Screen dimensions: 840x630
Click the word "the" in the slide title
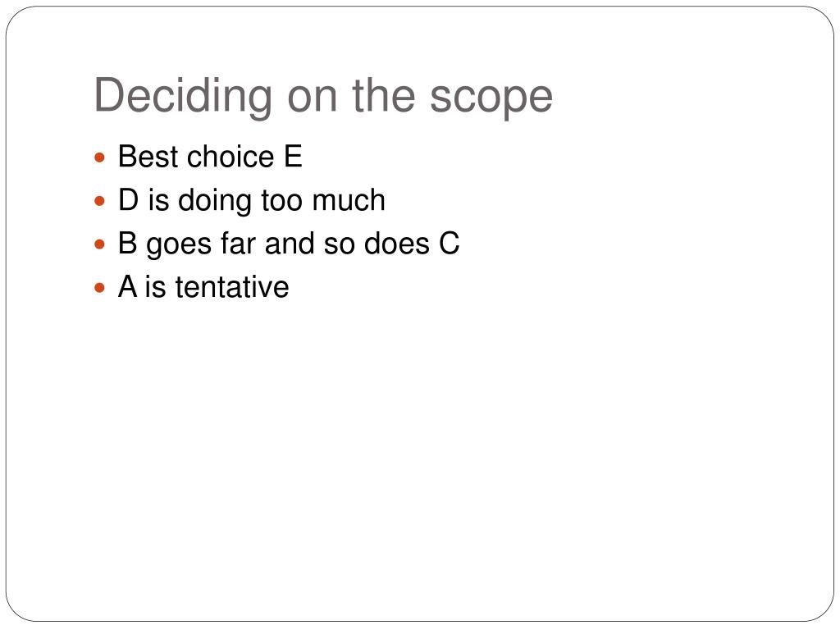tap(384, 95)
